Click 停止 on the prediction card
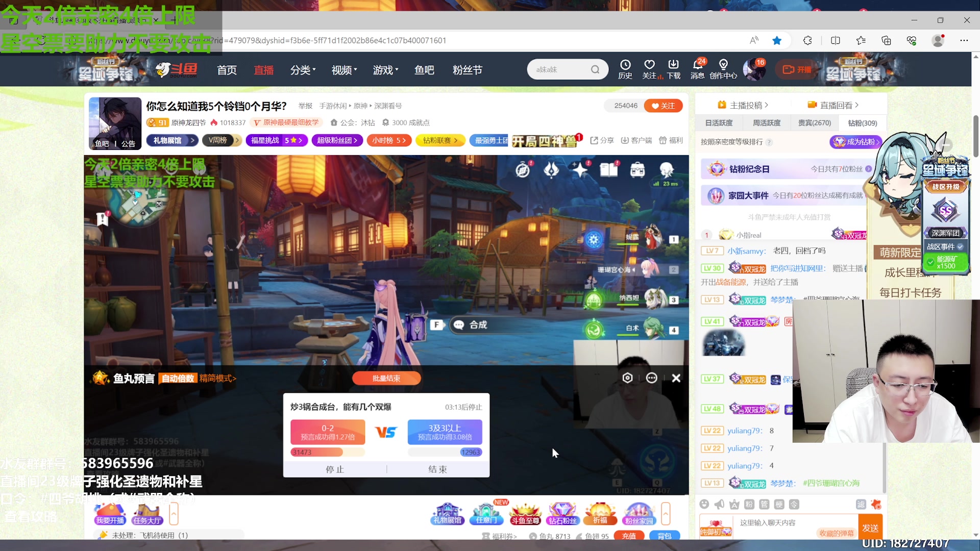The height and width of the screenshot is (551, 980). click(x=335, y=469)
